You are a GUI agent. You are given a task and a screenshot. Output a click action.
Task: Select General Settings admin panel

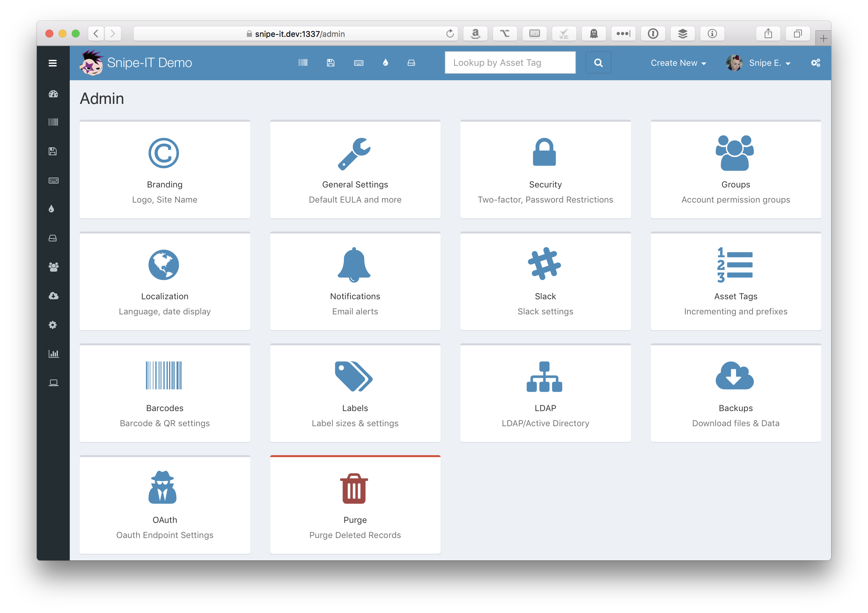(355, 168)
